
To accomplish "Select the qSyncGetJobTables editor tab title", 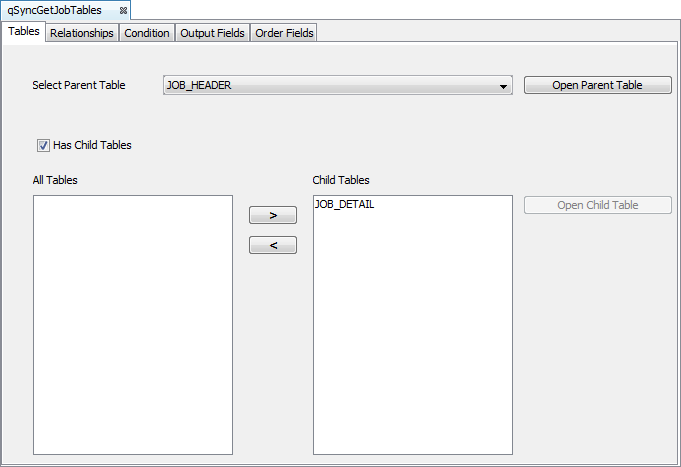I will [54, 10].
